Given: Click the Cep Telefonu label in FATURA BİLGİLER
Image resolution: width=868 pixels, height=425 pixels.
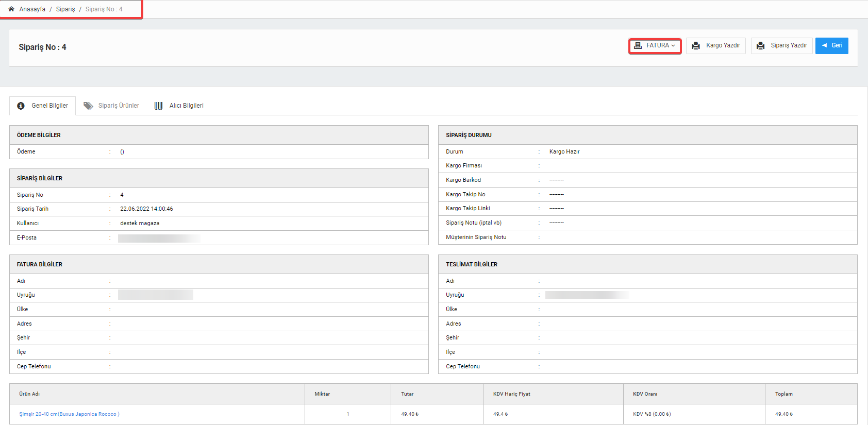Looking at the screenshot, I should pyautogui.click(x=34, y=367).
